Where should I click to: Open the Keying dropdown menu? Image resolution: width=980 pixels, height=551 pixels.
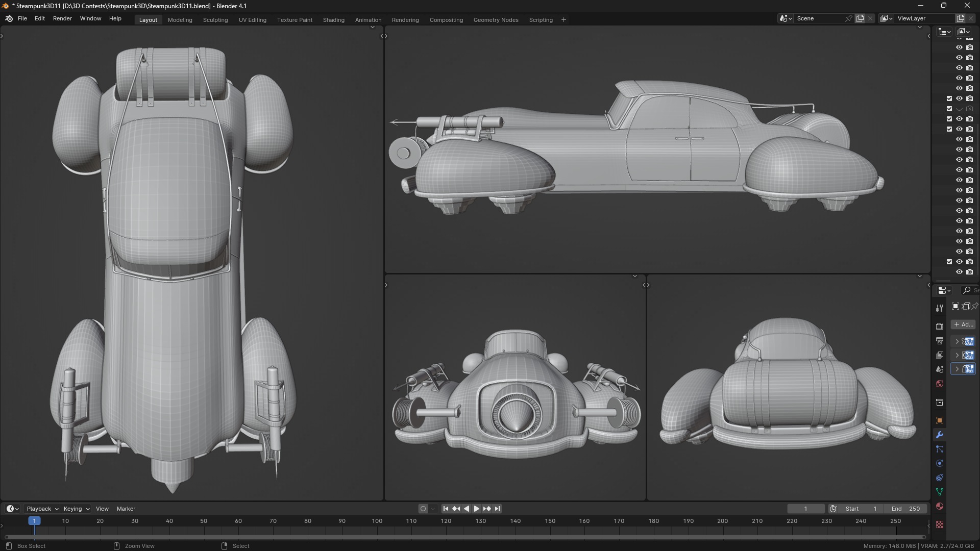click(x=76, y=509)
